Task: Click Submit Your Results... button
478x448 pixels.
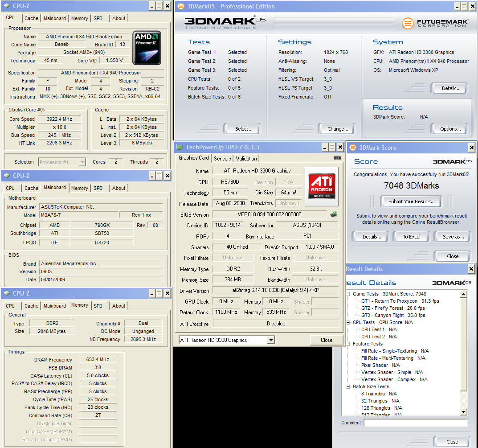Action: [x=412, y=201]
